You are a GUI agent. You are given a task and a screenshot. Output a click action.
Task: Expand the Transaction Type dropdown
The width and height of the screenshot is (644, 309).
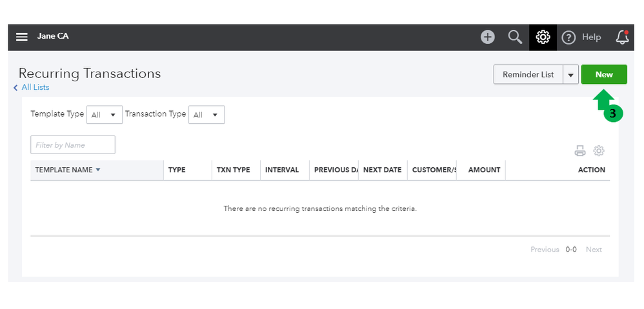point(206,115)
